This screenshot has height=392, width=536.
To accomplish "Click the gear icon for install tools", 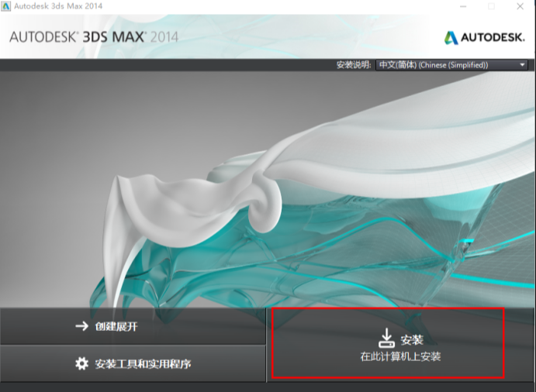I will pos(81,363).
